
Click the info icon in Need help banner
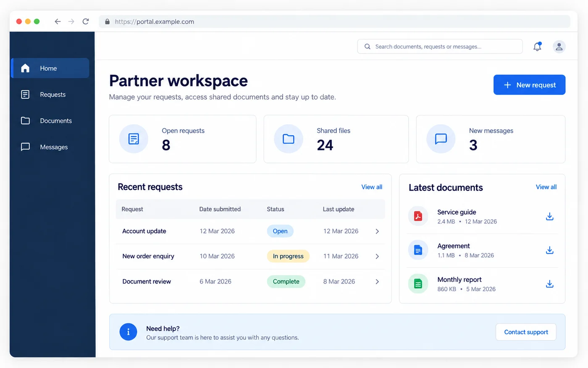coord(128,332)
